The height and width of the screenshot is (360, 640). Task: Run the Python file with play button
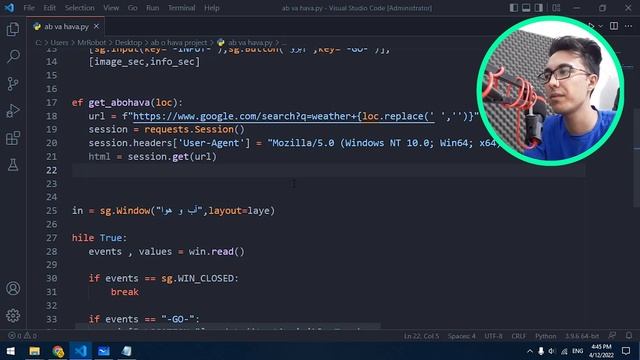coord(591,26)
